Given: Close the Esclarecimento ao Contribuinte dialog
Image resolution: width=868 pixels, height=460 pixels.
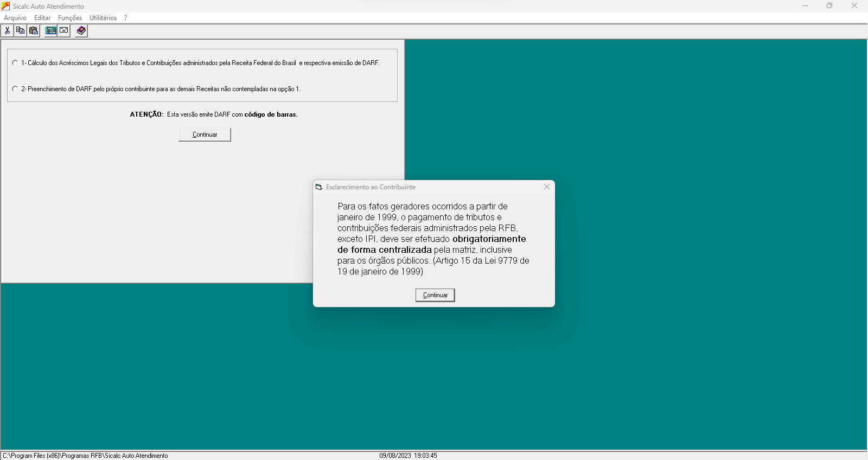Looking at the screenshot, I should pos(547,187).
